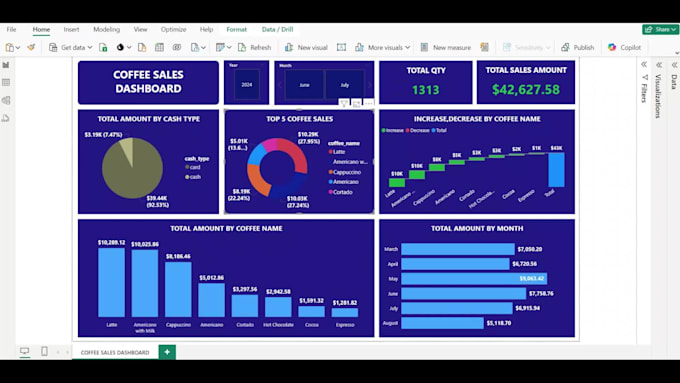Switch to Model view in left sidebar
The height and width of the screenshot is (383, 680).
click(x=6, y=100)
